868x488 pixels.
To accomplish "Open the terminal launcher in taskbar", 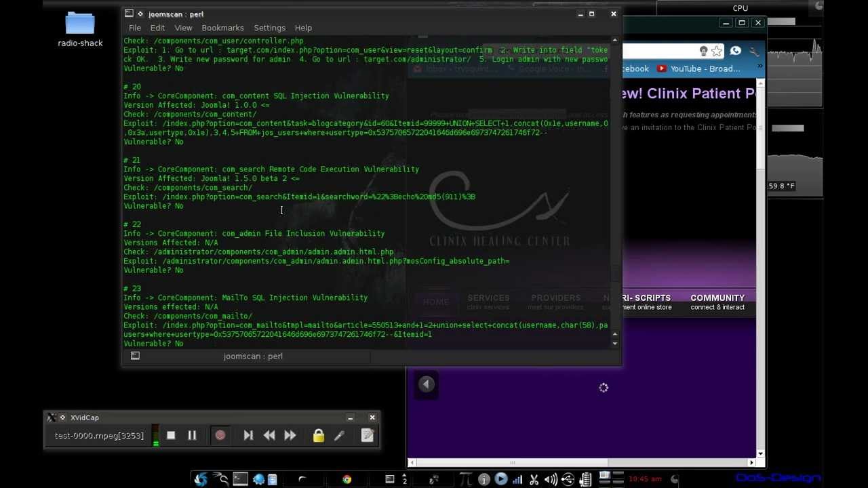I will coord(240,479).
